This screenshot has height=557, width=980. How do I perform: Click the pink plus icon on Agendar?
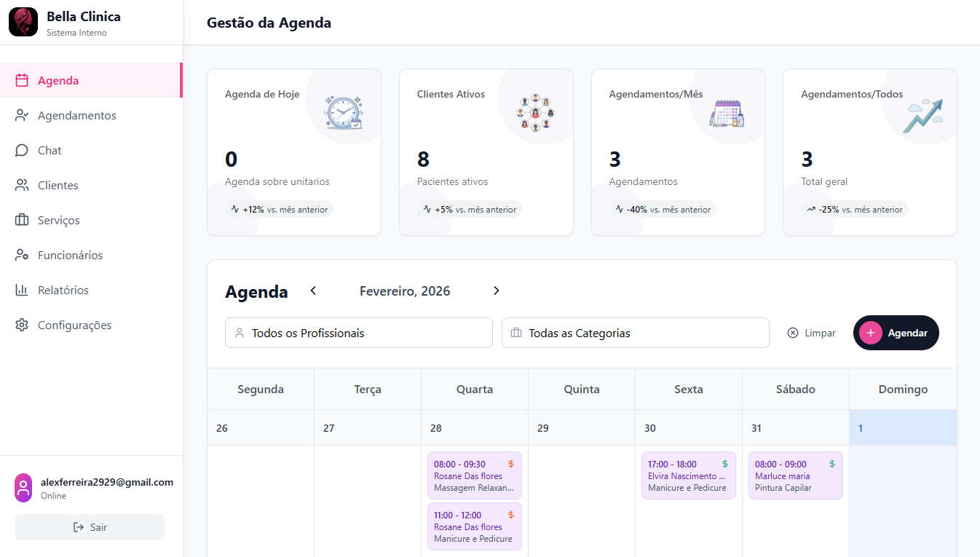[x=870, y=333]
